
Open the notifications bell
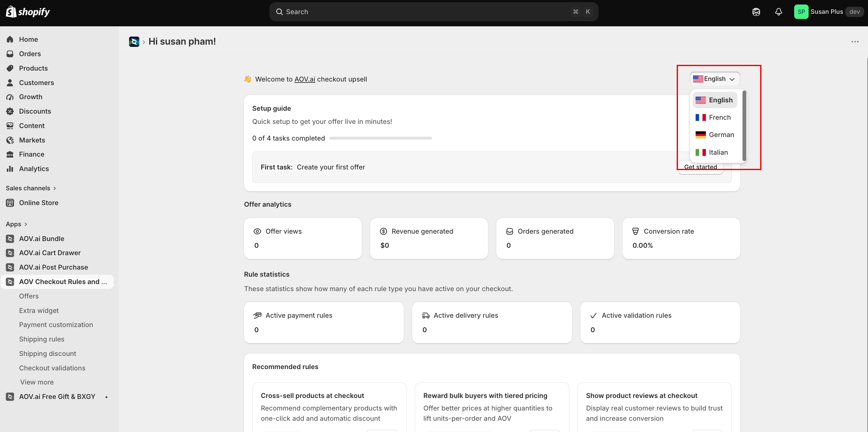click(x=778, y=12)
